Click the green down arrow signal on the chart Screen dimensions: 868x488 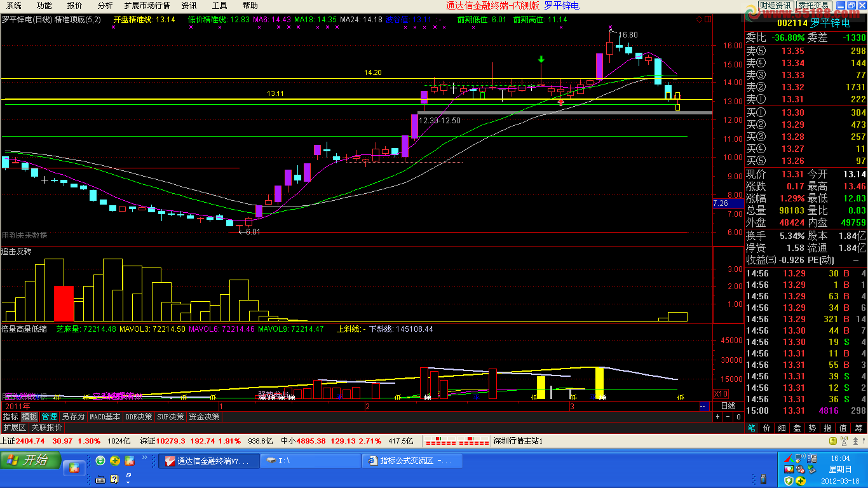click(x=541, y=59)
